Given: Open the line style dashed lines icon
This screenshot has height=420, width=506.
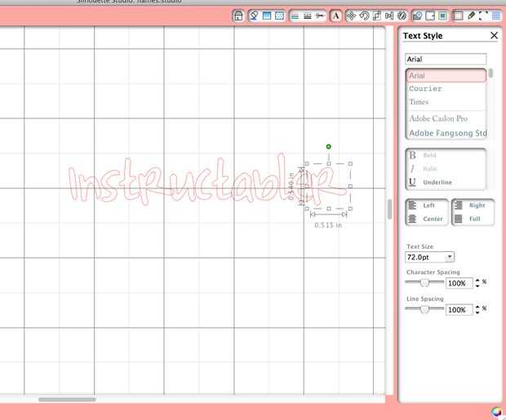Looking at the screenshot, I should (x=308, y=15).
